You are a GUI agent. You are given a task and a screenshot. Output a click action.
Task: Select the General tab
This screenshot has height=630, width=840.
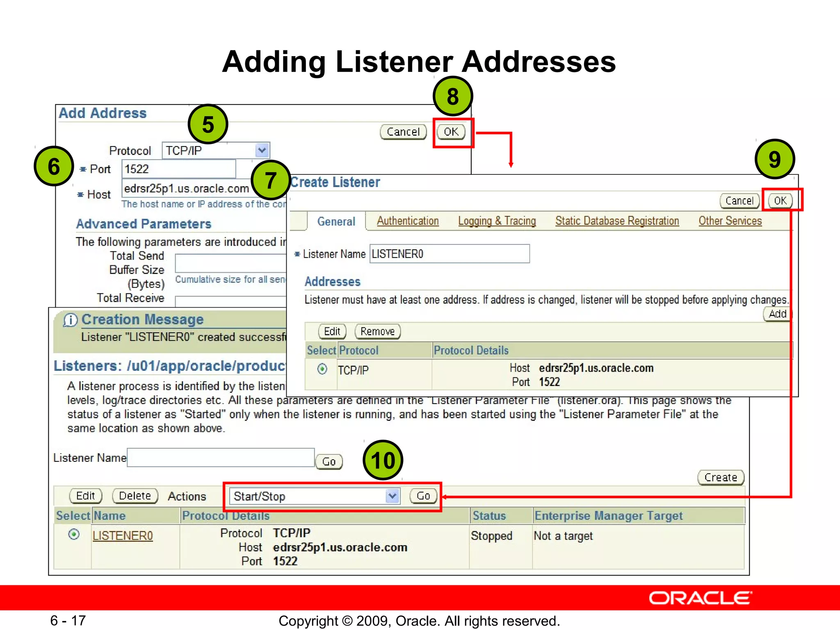[x=336, y=221]
